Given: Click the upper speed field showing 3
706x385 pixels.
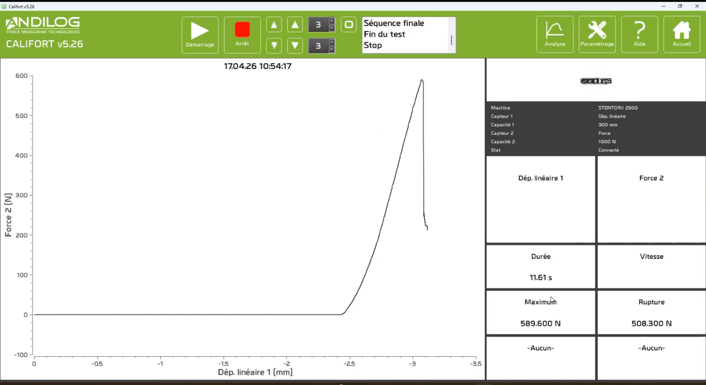Looking at the screenshot, I should click(x=319, y=25).
